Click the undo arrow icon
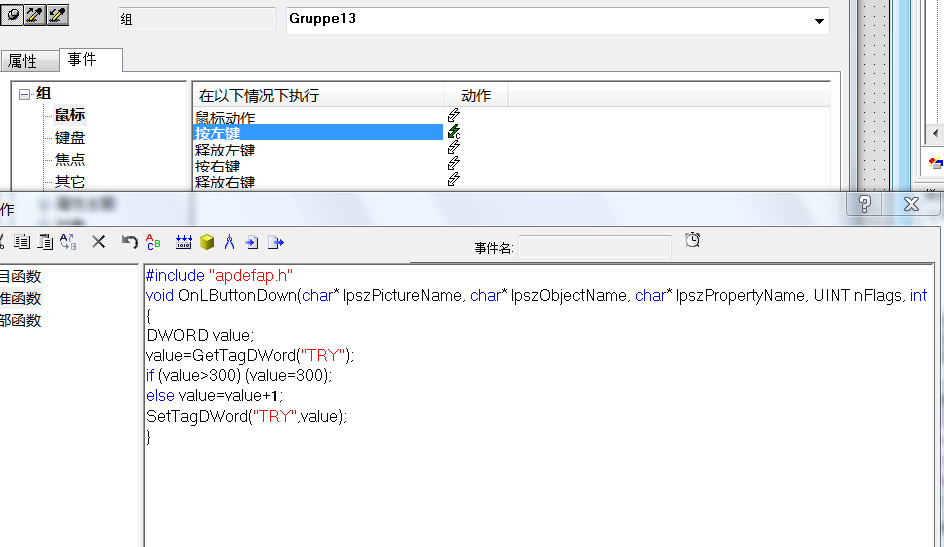 [x=129, y=241]
